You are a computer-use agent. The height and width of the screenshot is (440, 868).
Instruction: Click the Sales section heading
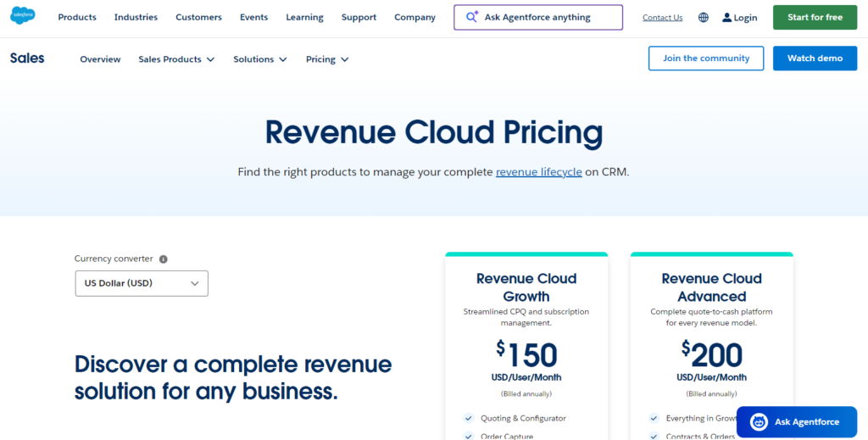pyautogui.click(x=27, y=58)
